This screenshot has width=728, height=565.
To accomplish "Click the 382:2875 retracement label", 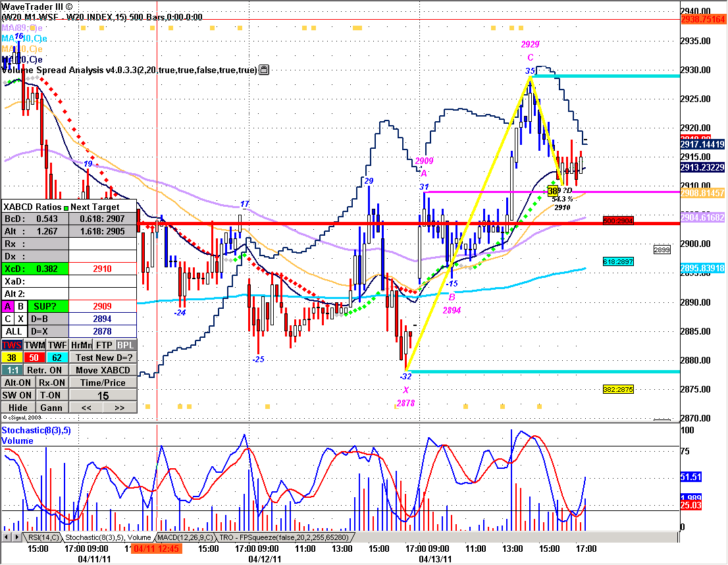I will (618, 389).
